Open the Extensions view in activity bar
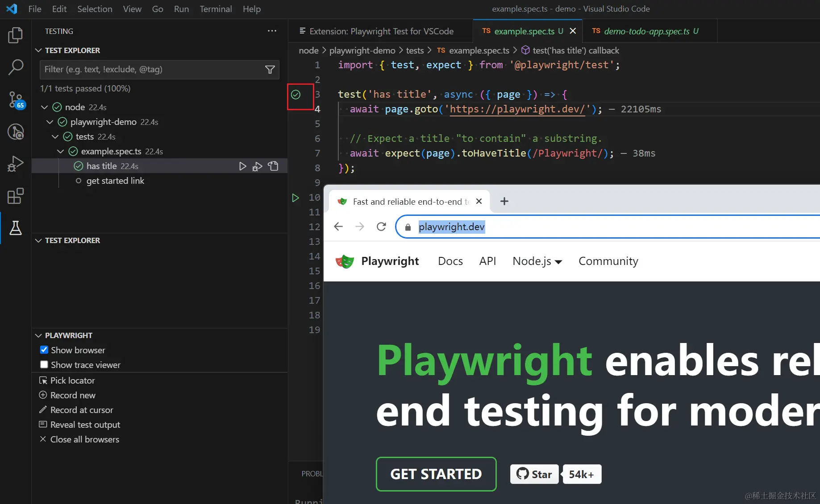This screenshot has width=820, height=504. (16, 196)
